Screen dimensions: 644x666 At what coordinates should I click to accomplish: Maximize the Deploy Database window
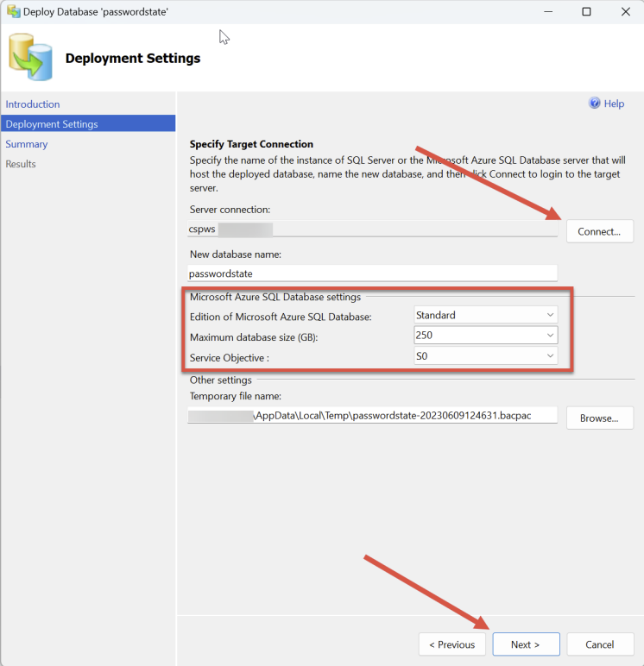[587, 11]
